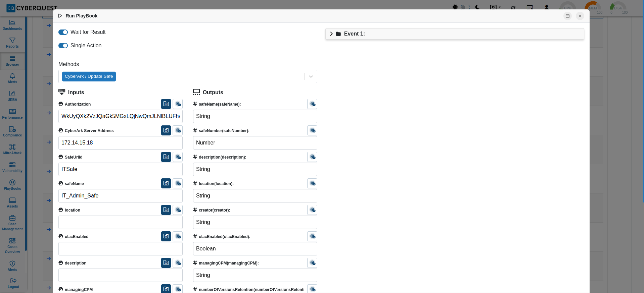Click the empty olacEnabled input field

[121, 249]
